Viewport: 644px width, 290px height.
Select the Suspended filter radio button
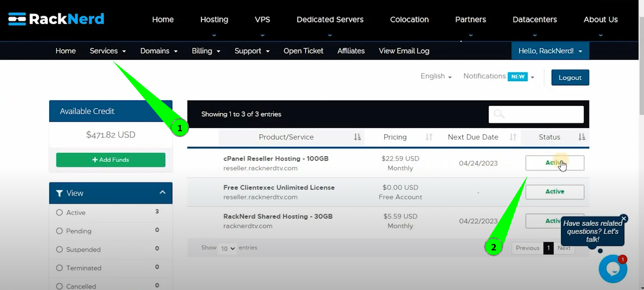[60, 249]
